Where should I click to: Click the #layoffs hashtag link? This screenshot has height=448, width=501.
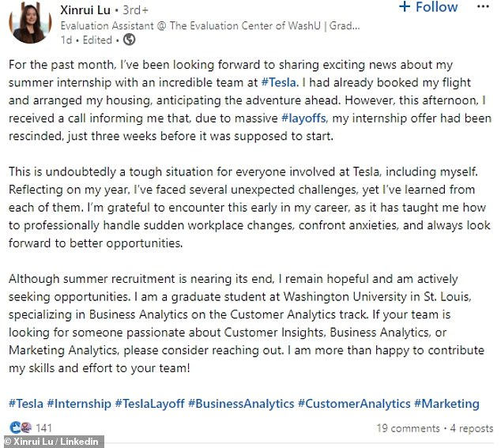pos(304,119)
